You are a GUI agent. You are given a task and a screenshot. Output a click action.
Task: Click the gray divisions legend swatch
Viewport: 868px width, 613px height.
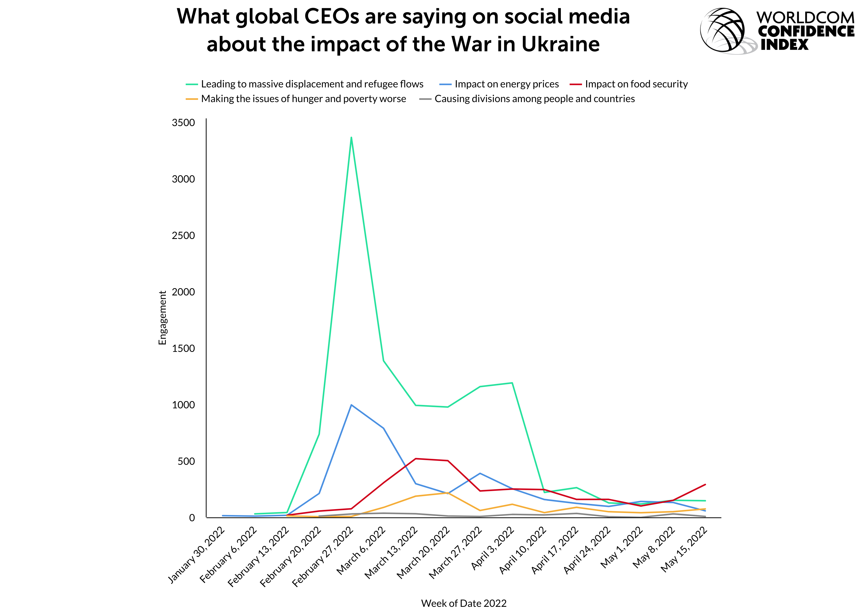coord(425,99)
